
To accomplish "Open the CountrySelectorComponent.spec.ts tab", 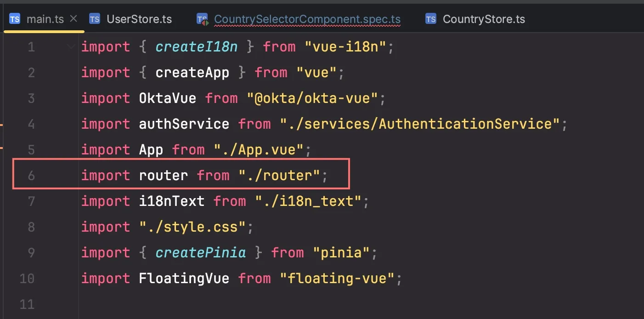I will (x=307, y=19).
